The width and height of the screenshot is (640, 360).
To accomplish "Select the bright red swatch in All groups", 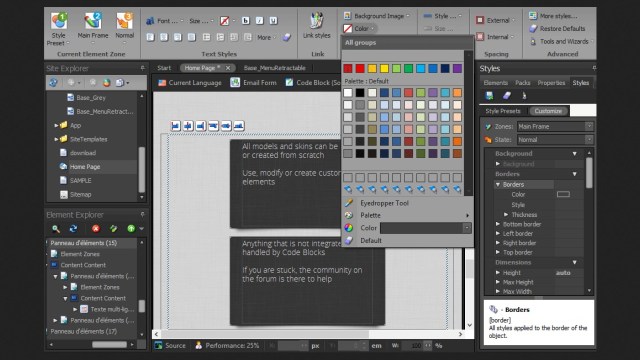I will point(360,69).
